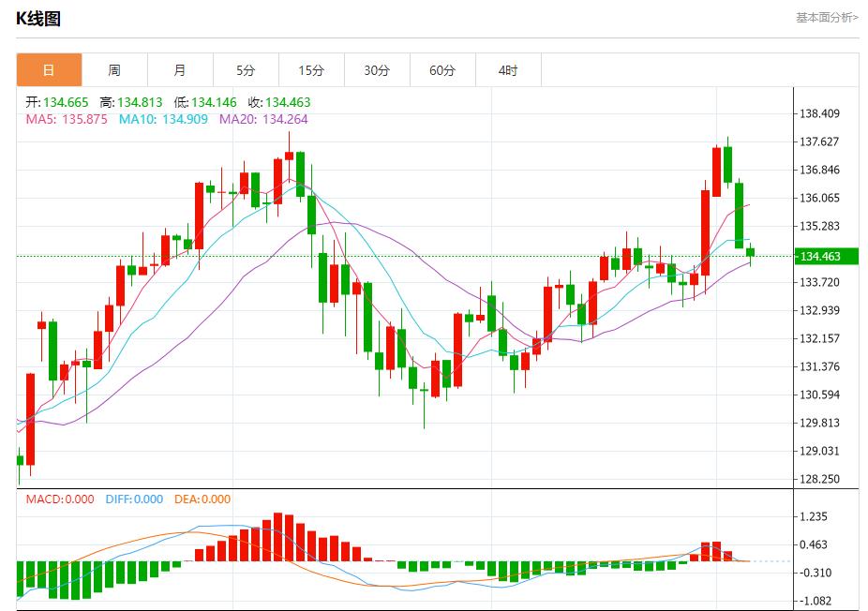Open the 基本面分析 link
The height and width of the screenshot is (611, 868).
(827, 18)
